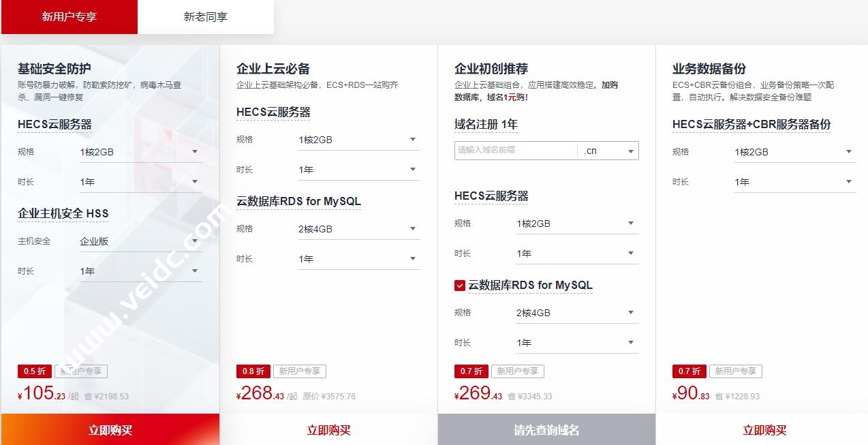Image resolution: width=868 pixels, height=445 pixels.
Task: Open 规格 dropdown in 业务数据备份 card
Action: (795, 152)
